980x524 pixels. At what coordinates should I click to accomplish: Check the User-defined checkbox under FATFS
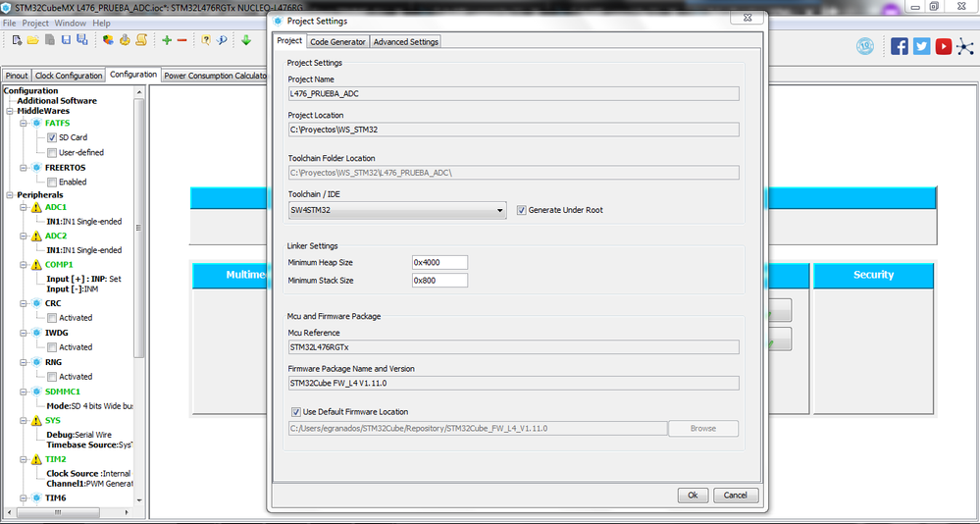[52, 152]
